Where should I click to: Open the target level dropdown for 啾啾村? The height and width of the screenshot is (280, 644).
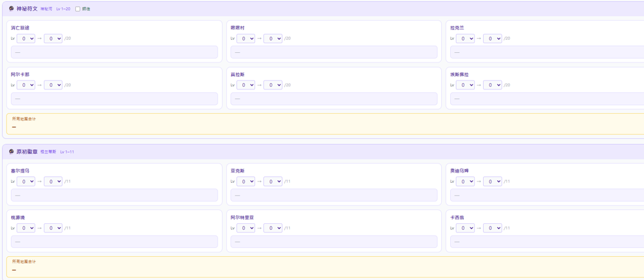click(272, 38)
